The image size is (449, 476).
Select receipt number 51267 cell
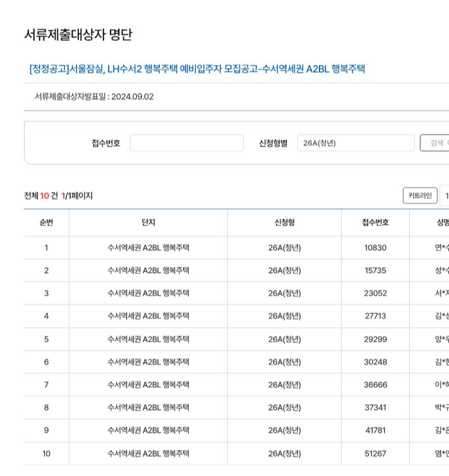375,453
